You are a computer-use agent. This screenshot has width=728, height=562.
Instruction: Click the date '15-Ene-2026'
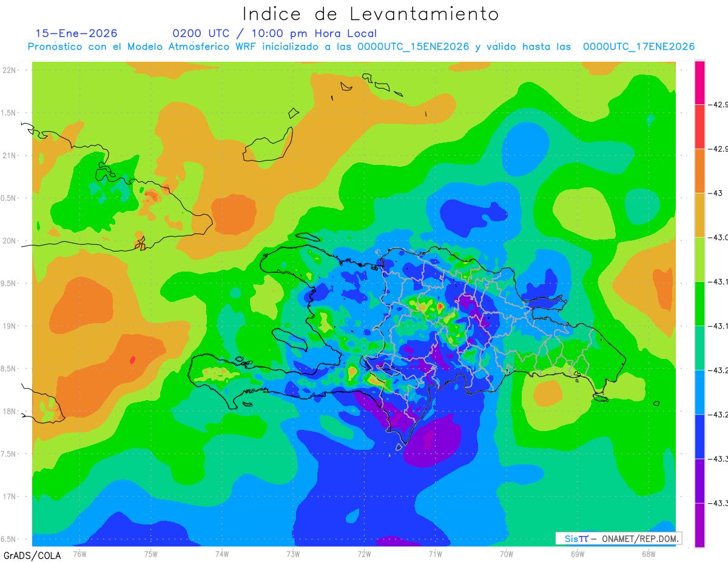[76, 33]
